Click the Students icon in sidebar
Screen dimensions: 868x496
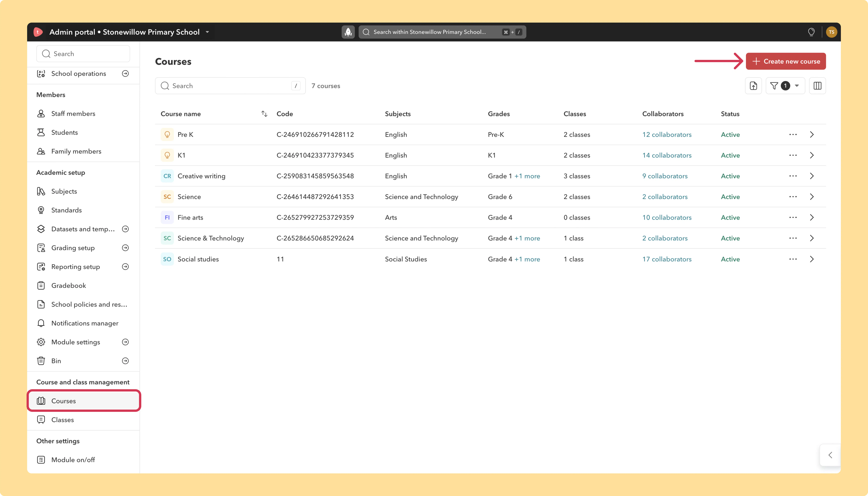point(41,132)
